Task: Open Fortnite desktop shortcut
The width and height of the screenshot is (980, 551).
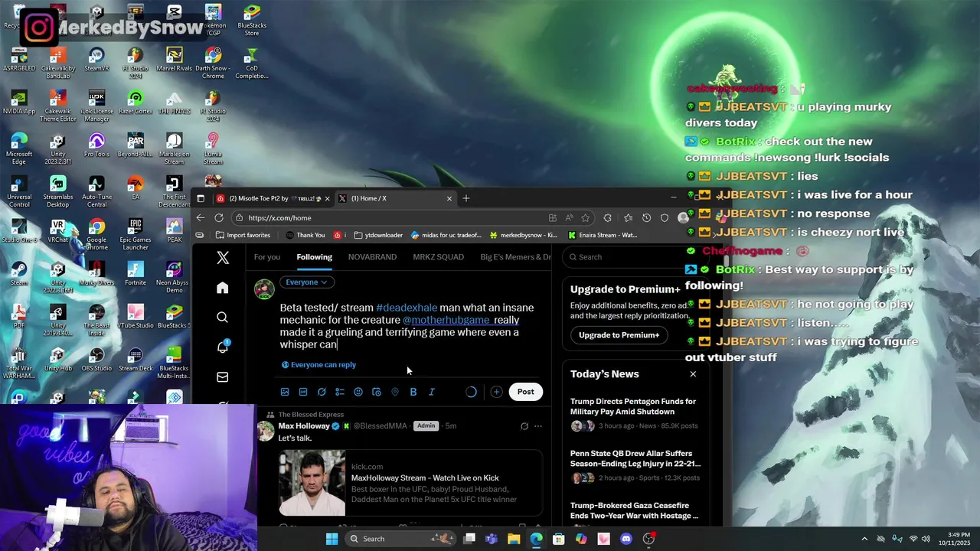Action: 136,275
